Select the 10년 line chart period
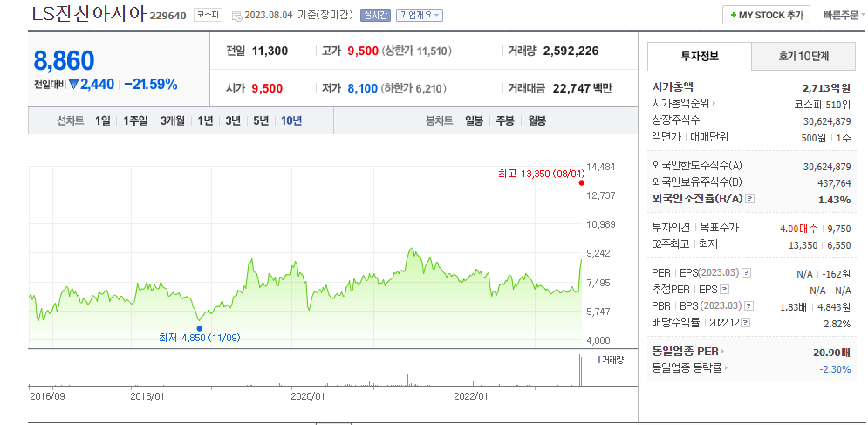The image size is (868, 425). tap(291, 120)
